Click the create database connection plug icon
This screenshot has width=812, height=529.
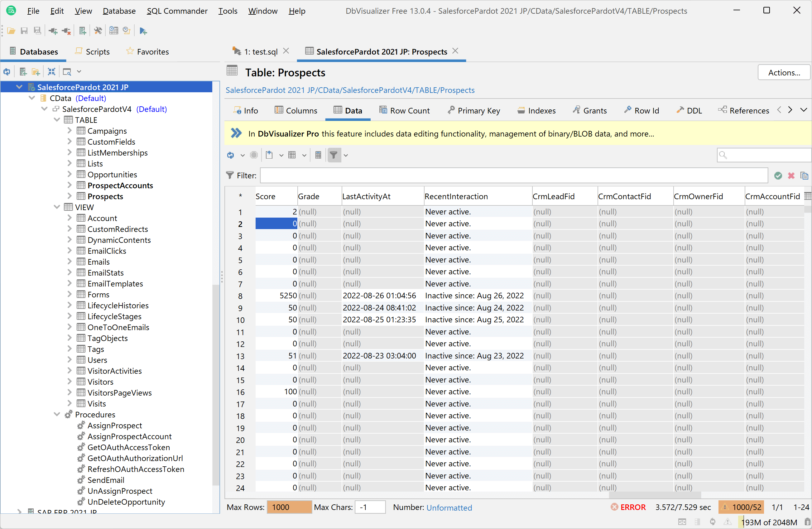[53, 31]
